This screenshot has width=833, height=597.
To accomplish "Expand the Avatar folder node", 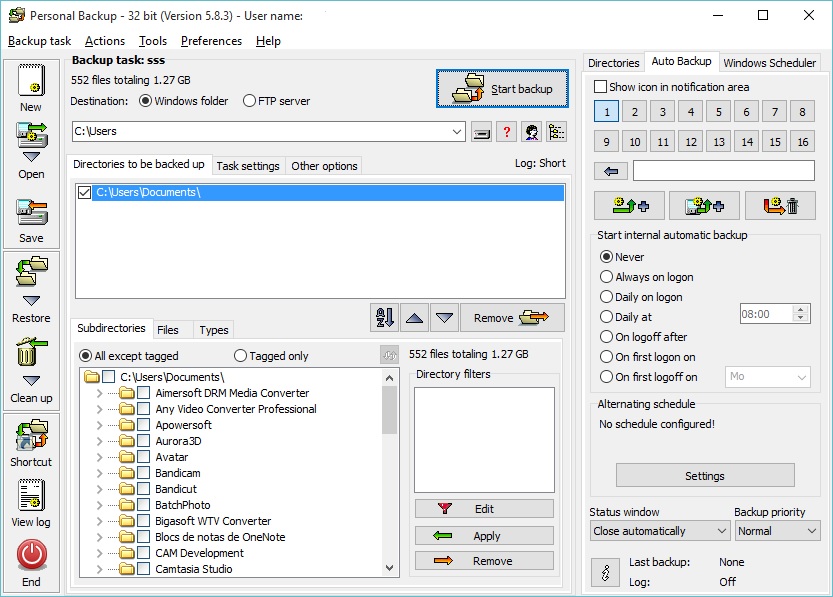I will tap(99, 457).
